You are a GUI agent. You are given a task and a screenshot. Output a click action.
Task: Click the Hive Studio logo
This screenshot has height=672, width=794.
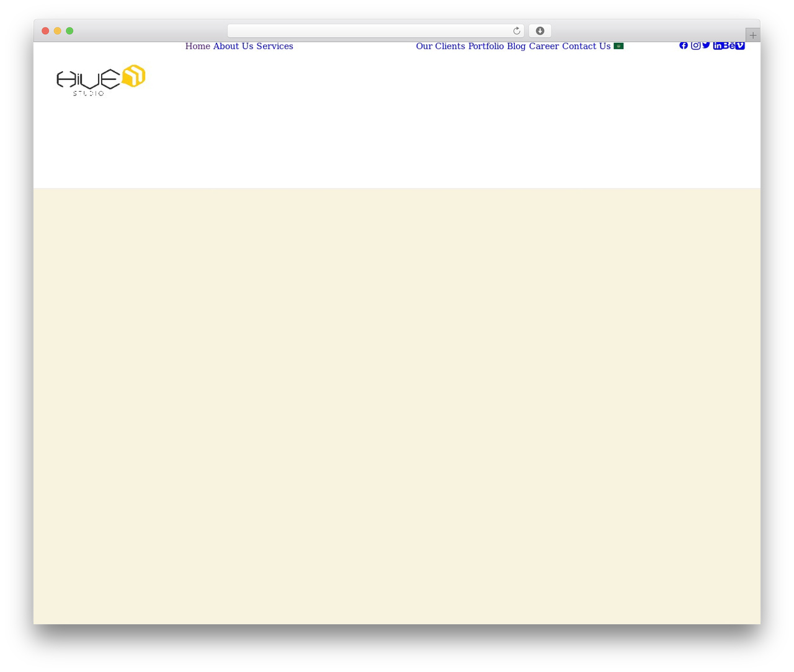(101, 80)
